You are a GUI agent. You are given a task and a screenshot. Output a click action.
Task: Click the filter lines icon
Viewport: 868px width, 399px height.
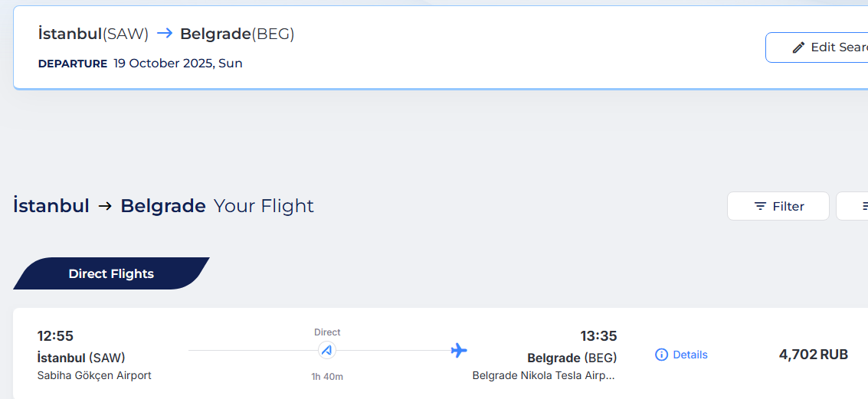point(760,207)
